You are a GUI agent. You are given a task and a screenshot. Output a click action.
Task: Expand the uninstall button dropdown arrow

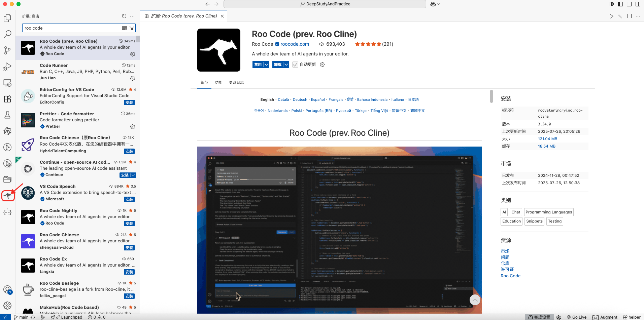tap(286, 65)
